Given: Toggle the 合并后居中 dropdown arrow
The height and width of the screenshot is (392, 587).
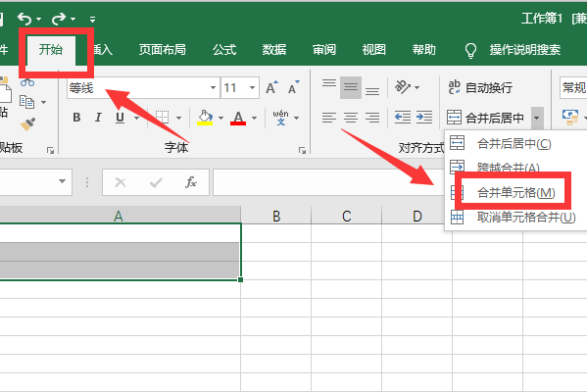Looking at the screenshot, I should tap(536, 118).
